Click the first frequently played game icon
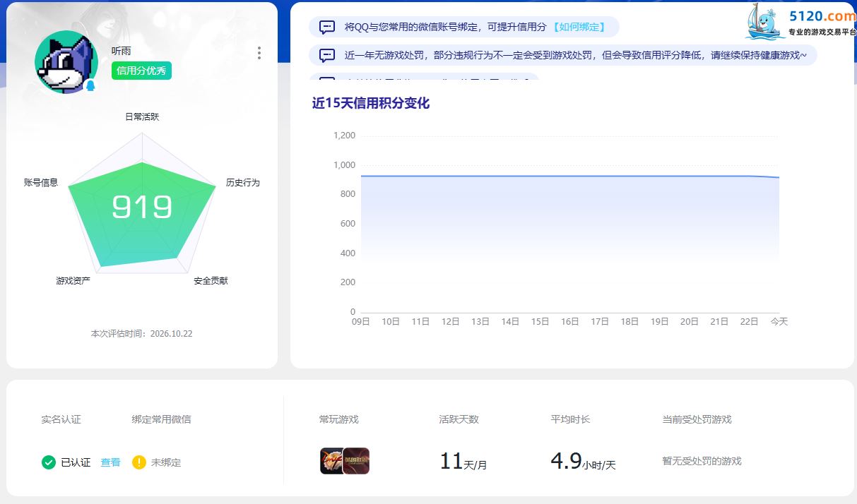 (x=332, y=461)
